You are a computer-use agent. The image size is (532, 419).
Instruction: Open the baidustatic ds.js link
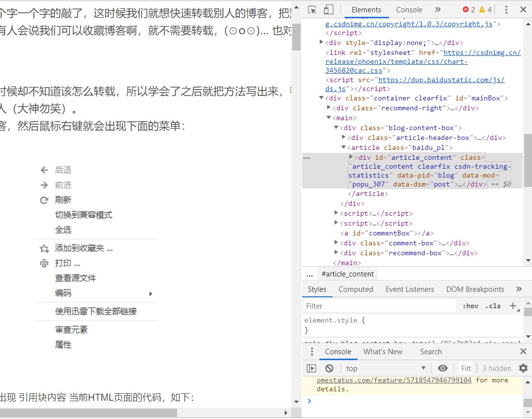tap(415, 84)
